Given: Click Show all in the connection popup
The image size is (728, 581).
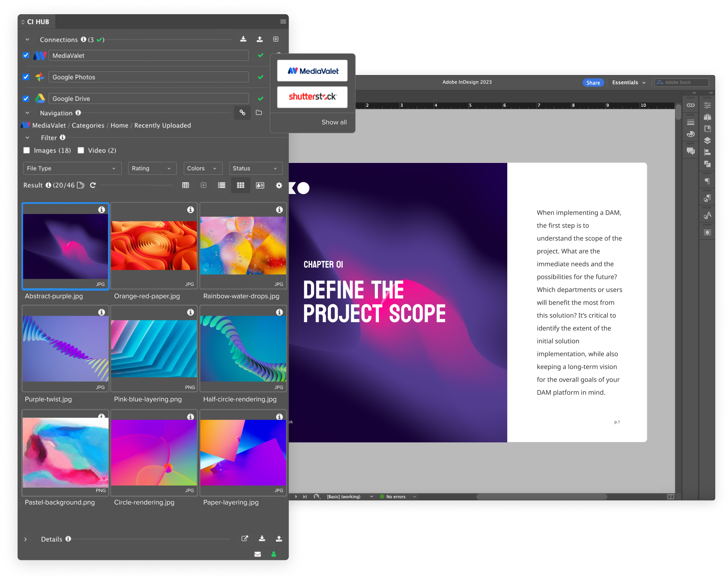Looking at the screenshot, I should [334, 122].
